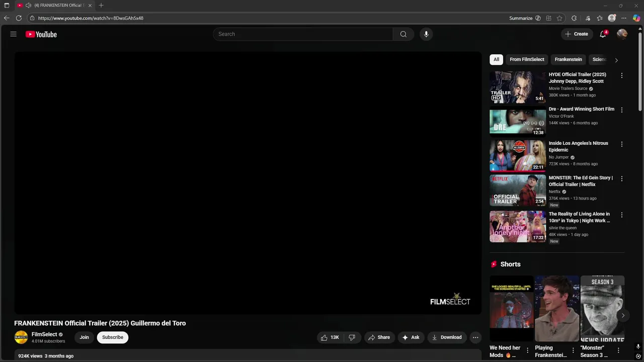Screen dimensions: 644x362
Task: Open Movie Trailers Source channel
Action: pyautogui.click(x=568, y=88)
